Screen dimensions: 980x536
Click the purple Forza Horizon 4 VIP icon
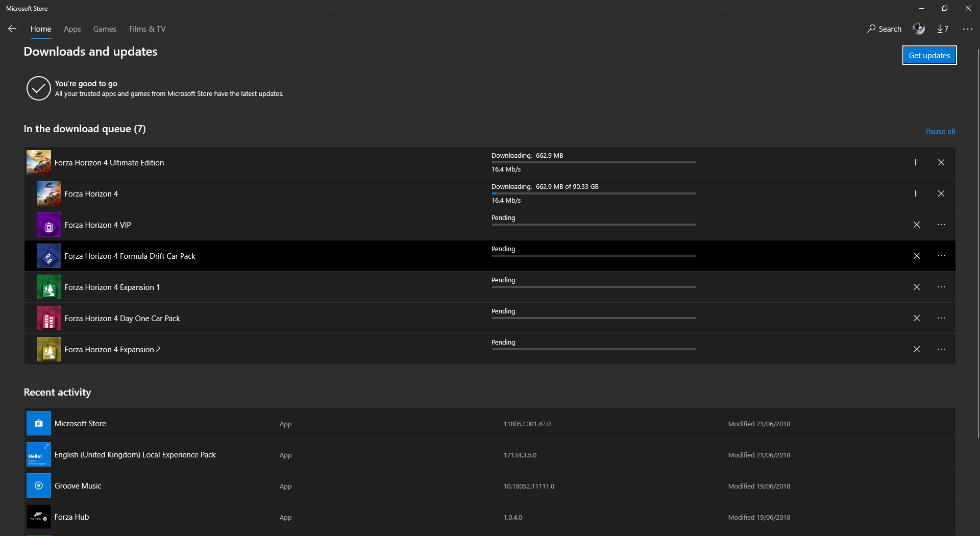tap(49, 225)
